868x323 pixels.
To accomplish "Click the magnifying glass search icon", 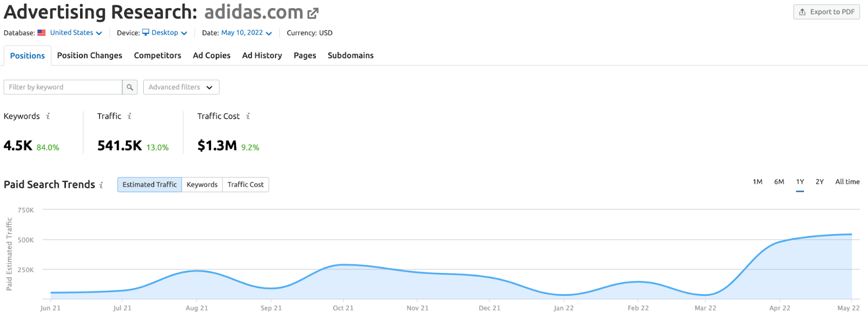I will coord(130,87).
